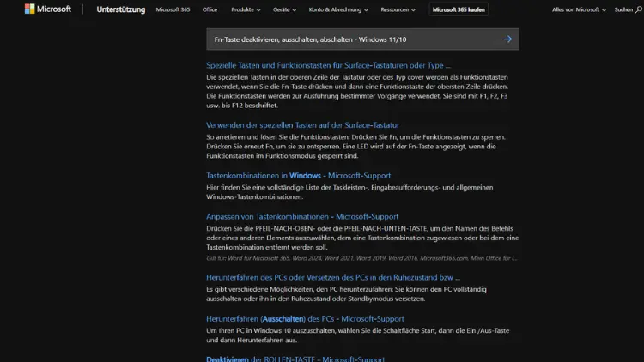Click text 'So arretieren und lösen Sie'
This screenshot has width=644, height=362.
click(x=246, y=137)
